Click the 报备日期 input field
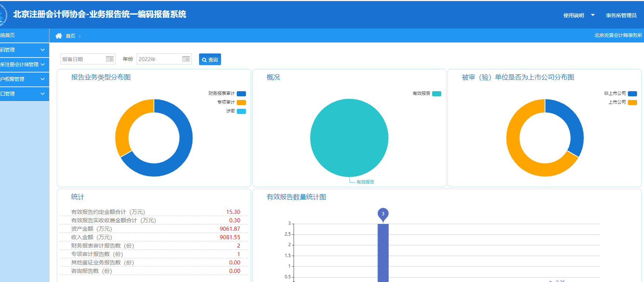 click(x=83, y=59)
